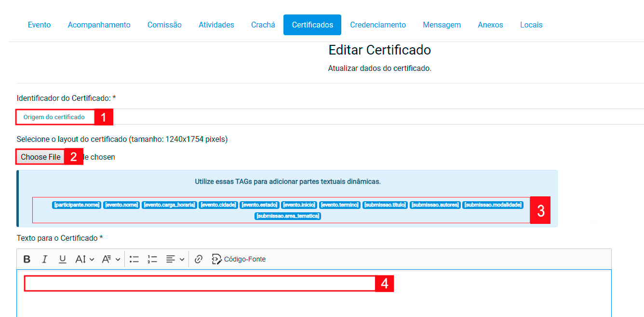
Task: Open the Anexos tab
Action: click(x=490, y=25)
